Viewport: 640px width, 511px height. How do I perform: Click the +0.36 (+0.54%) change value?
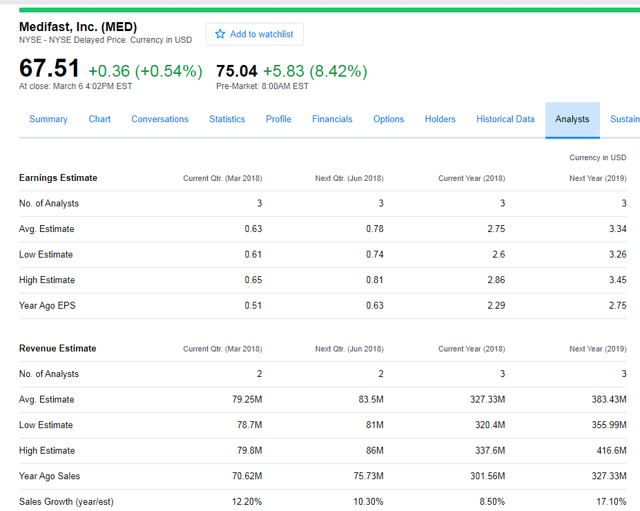[145, 71]
